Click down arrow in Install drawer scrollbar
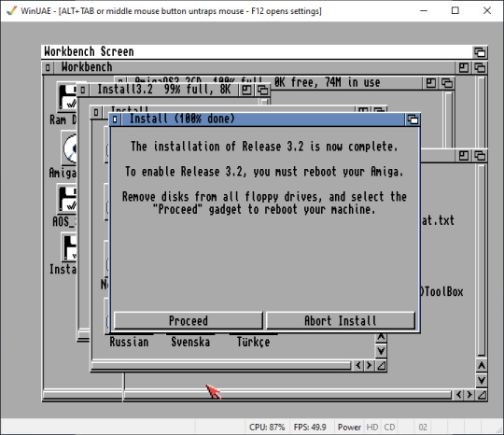 pyautogui.click(x=381, y=351)
